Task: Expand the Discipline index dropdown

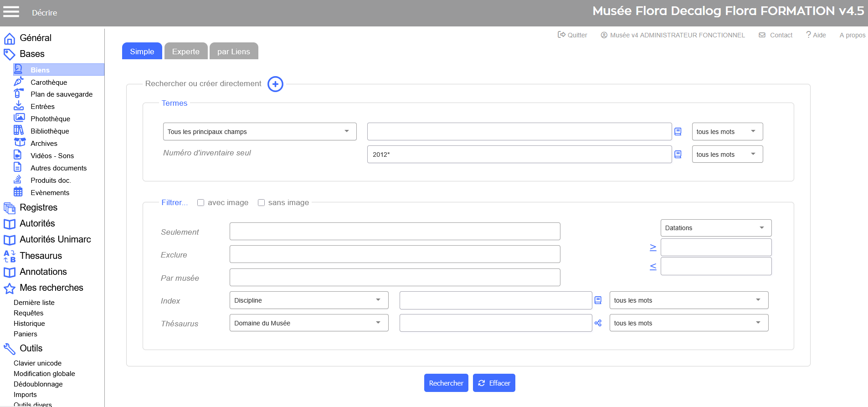Action: pos(308,300)
